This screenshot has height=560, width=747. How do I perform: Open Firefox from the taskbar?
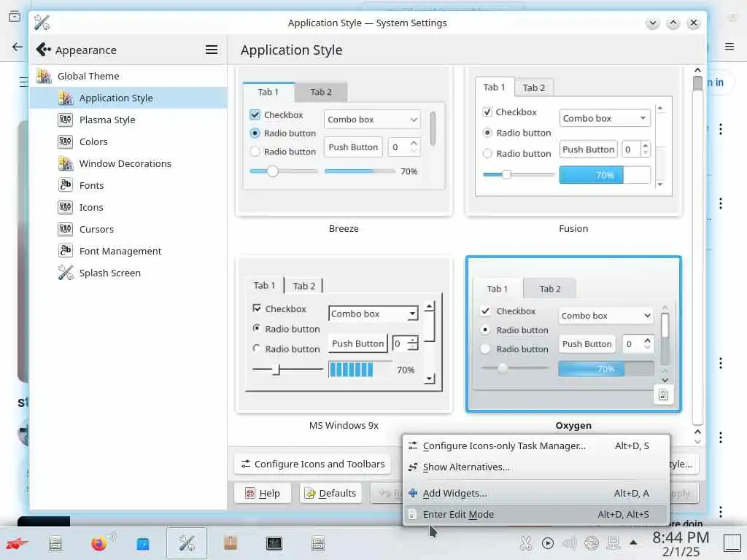98,543
